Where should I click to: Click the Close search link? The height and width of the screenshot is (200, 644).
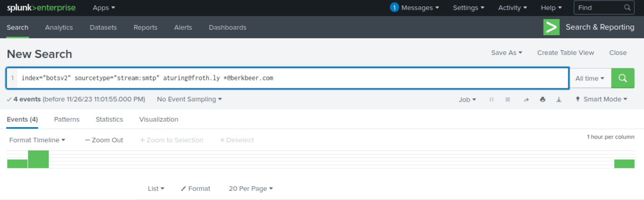click(618, 53)
